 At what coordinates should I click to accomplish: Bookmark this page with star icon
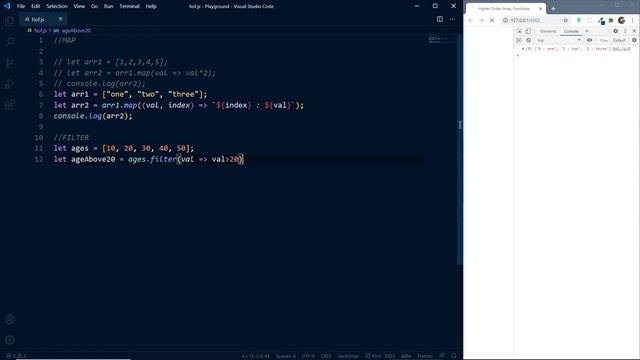(x=565, y=20)
